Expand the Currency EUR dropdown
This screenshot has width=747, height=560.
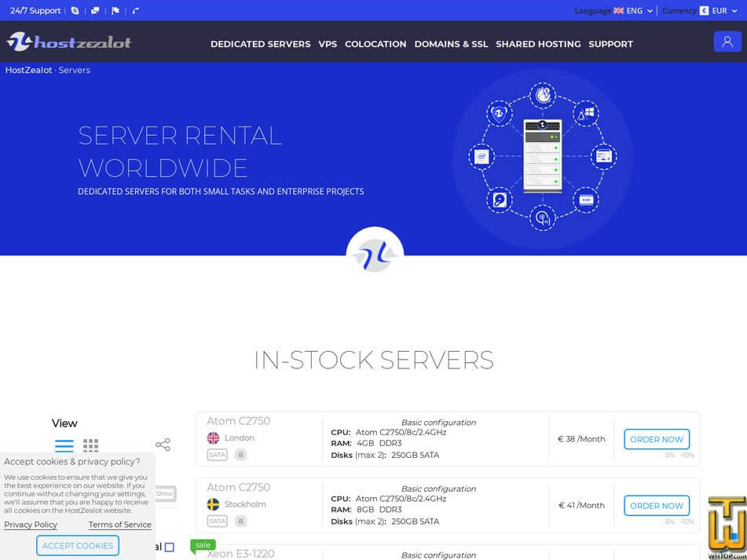point(718,11)
